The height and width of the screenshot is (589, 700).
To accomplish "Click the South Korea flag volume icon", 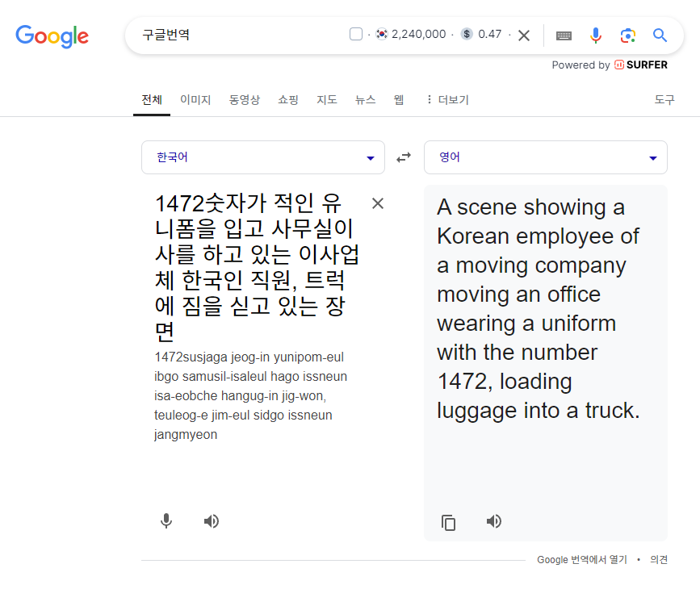I will click(382, 34).
